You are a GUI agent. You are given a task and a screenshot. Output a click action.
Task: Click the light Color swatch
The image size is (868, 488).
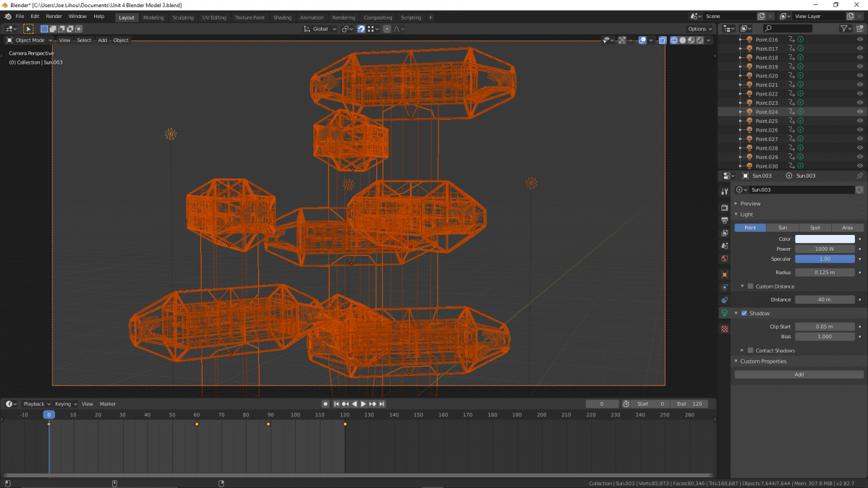pyautogui.click(x=825, y=239)
